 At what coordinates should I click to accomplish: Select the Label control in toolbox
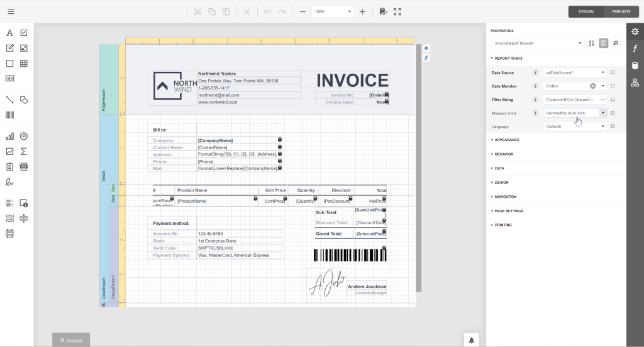click(x=10, y=33)
